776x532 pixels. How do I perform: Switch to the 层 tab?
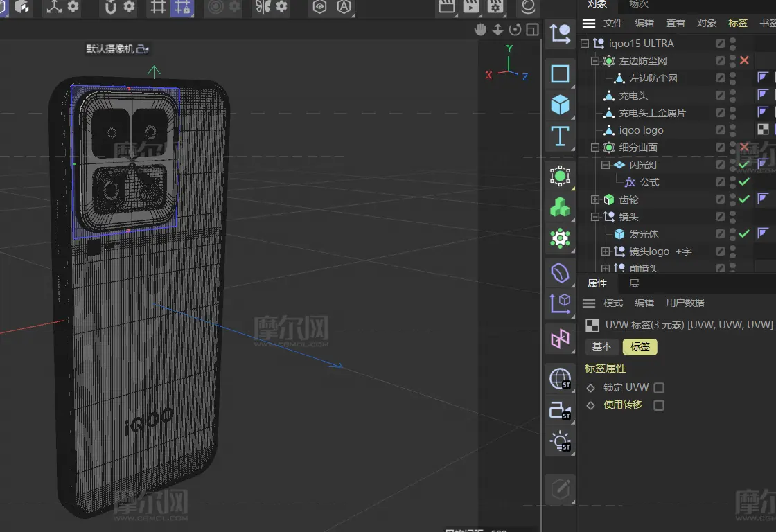pyautogui.click(x=634, y=283)
